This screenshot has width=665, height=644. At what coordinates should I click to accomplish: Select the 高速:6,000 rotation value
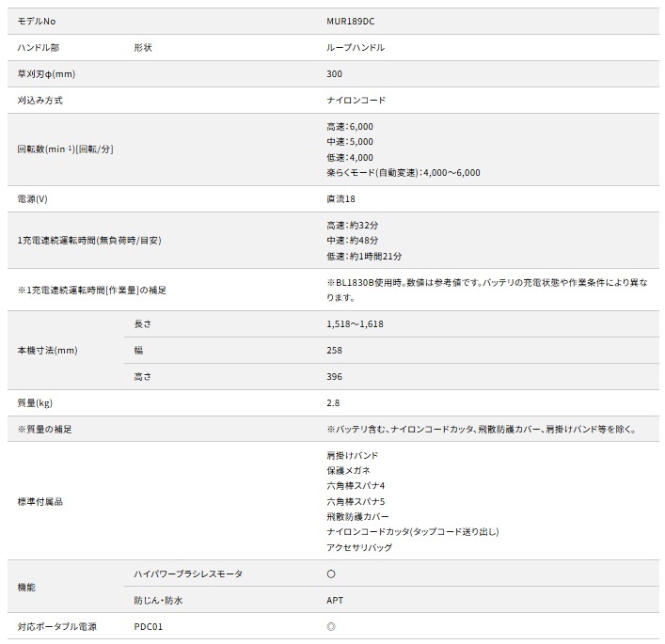(x=350, y=126)
